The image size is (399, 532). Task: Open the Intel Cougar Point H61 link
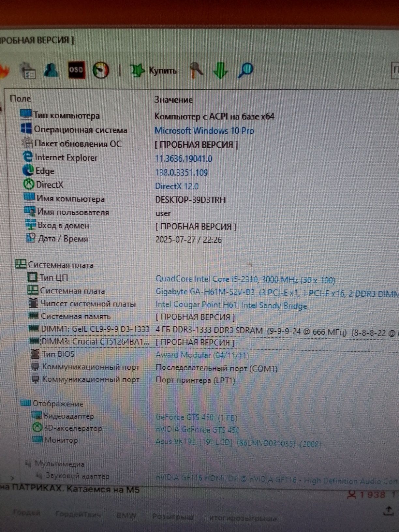point(231,305)
